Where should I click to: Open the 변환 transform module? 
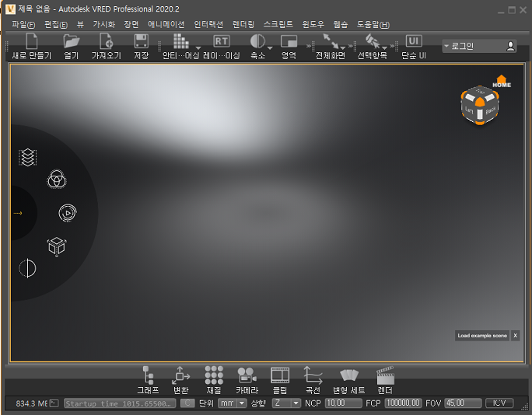pos(181,380)
